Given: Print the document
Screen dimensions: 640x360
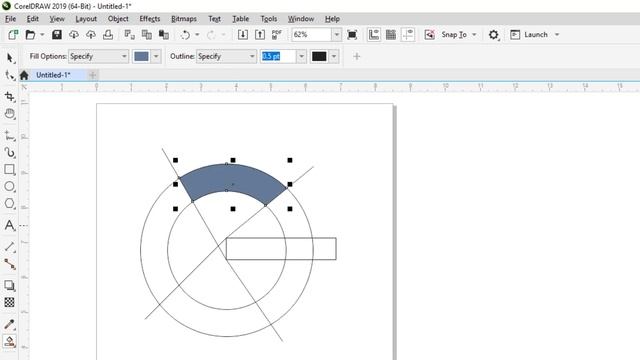Looking at the screenshot, I should [x=108, y=35].
